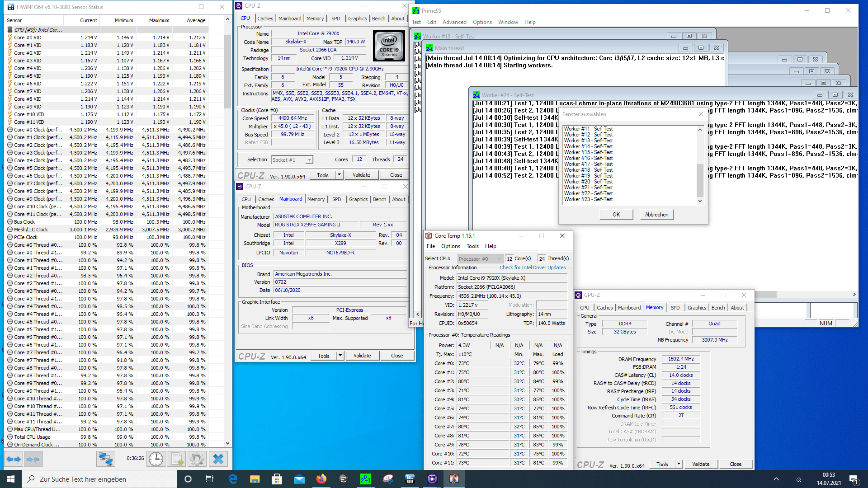The height and width of the screenshot is (488, 868).
Task: Click the search magnifier icon in taskbar
Action: click(x=31, y=479)
